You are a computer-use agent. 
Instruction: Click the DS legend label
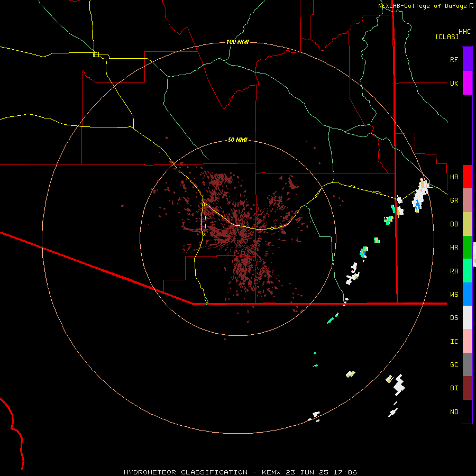tap(454, 318)
